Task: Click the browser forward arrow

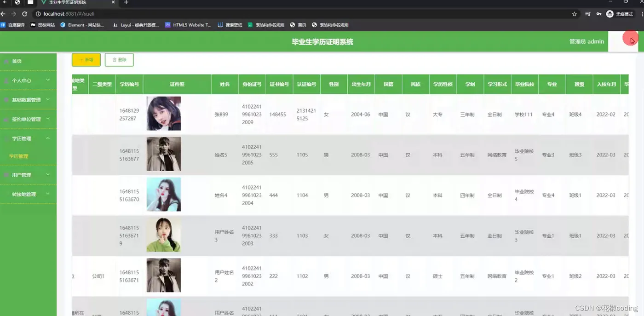Action: click(x=14, y=14)
